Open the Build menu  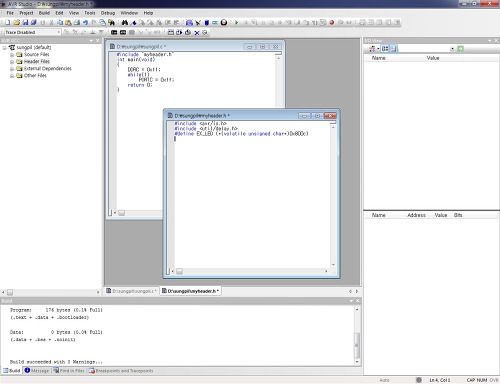tap(44, 13)
